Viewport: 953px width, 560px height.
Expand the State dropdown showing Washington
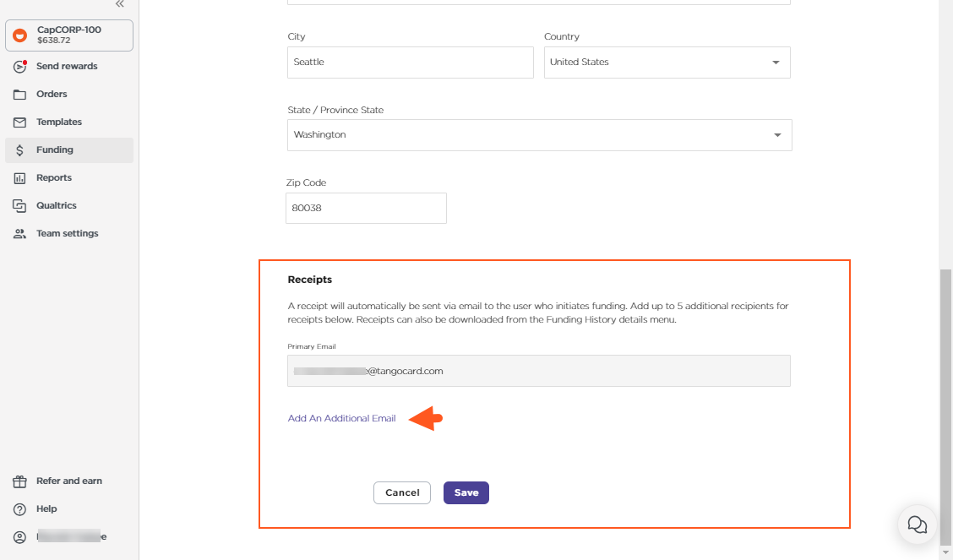tap(776, 134)
